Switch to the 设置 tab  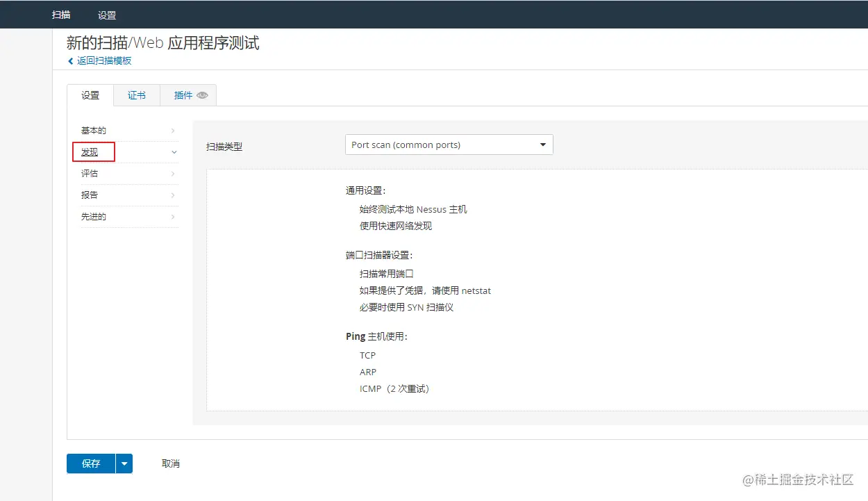tap(90, 96)
